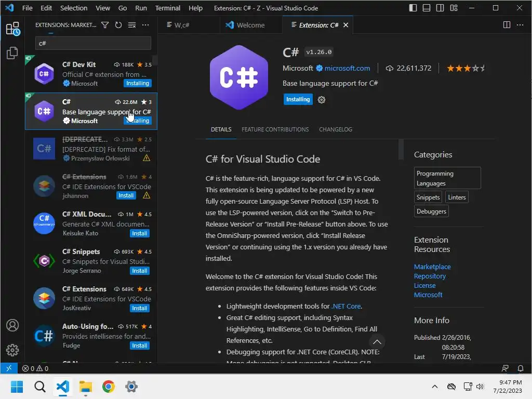Viewport: 532px width, 399px height.
Task: Open the Explorer view icon
Action: [12, 53]
